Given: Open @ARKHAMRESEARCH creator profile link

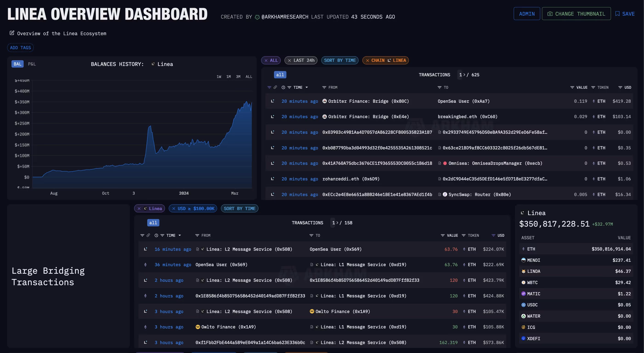Looking at the screenshot, I should pos(285,17).
